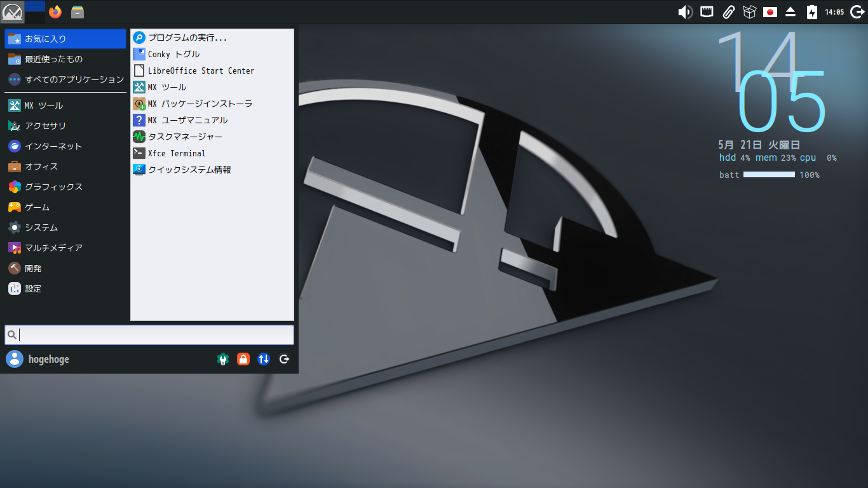This screenshot has width=868, height=488.
Task: Click the eject removable media tray icon
Action: (790, 11)
